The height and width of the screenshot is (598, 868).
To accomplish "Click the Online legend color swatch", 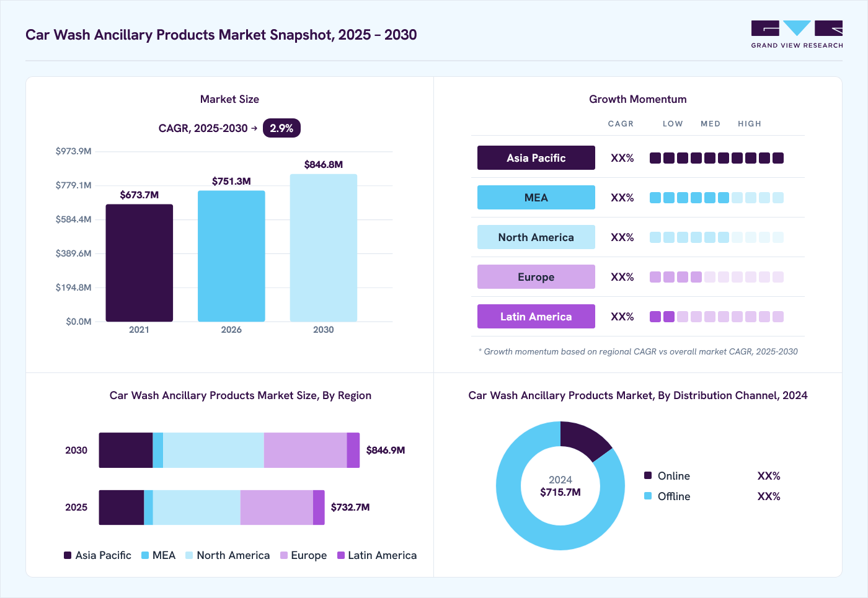I will click(x=648, y=475).
